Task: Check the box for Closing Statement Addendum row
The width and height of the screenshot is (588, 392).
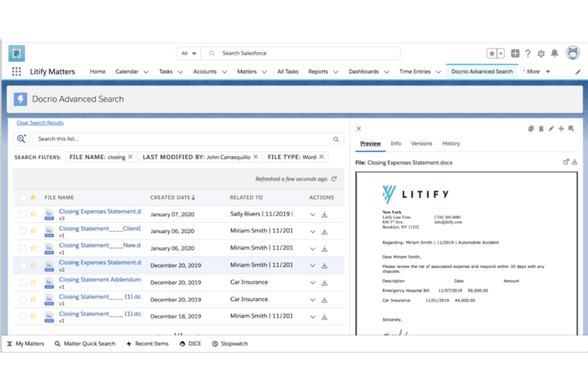Action: pyautogui.click(x=23, y=282)
